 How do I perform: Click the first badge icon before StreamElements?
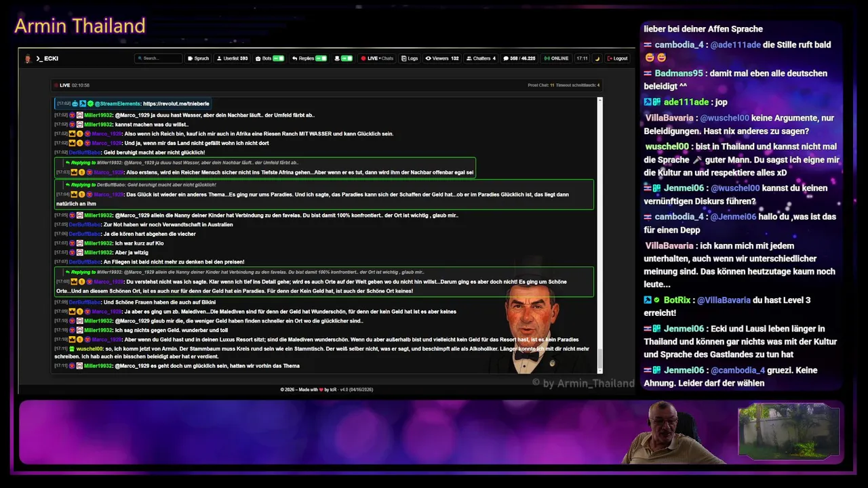pyautogui.click(x=75, y=104)
